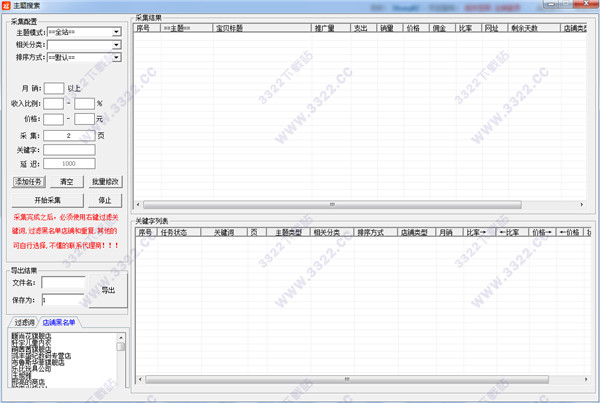
Task: Click the 关键词 column header
Action: pos(224,232)
